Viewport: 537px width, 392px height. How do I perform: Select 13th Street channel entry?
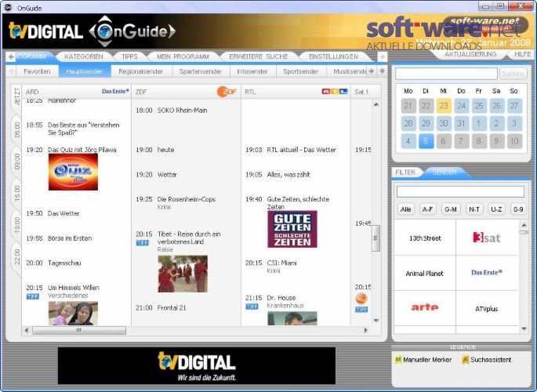tap(425, 238)
